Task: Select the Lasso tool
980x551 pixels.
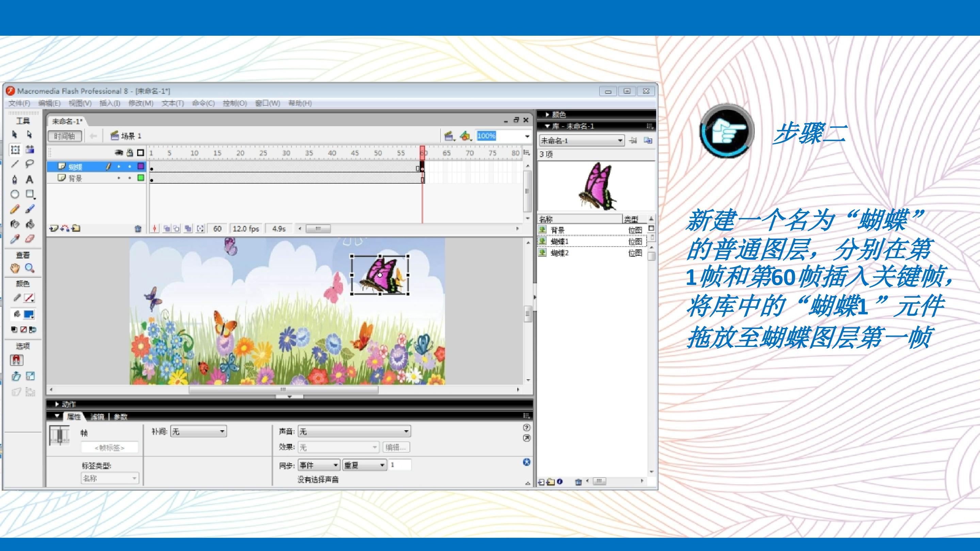Action: point(29,164)
